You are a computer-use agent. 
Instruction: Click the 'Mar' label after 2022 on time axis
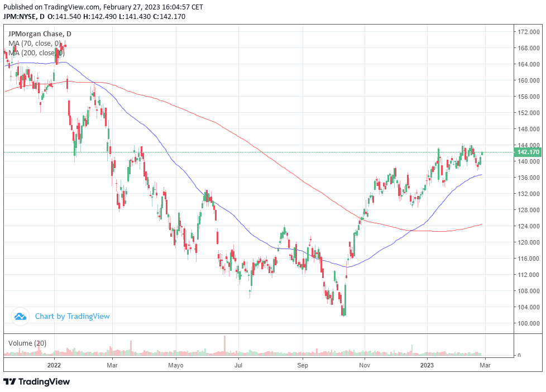[112, 365]
